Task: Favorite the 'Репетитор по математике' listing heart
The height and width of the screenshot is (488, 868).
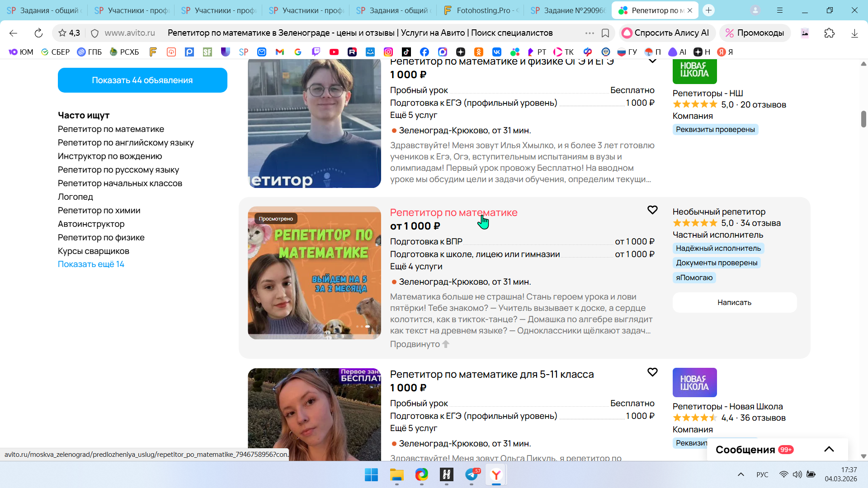Action: coord(652,210)
